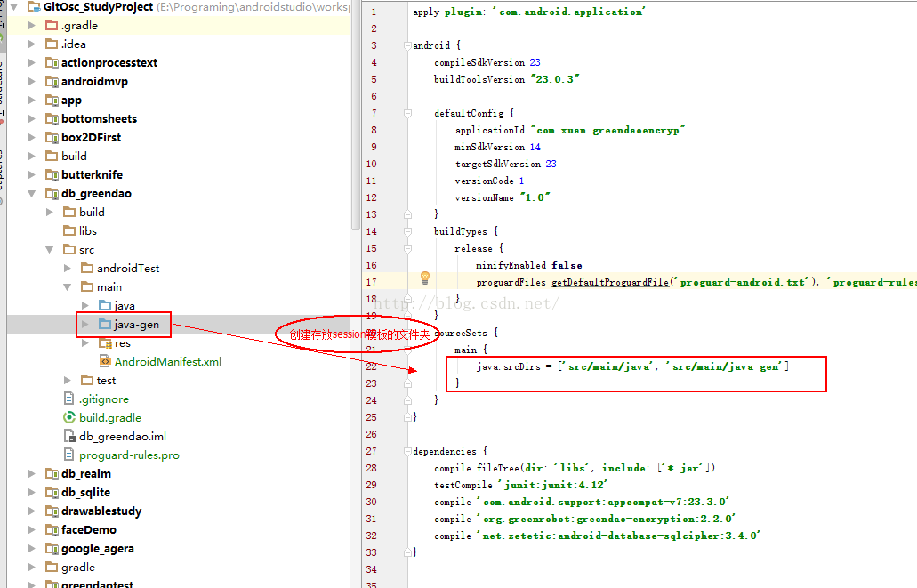
Task: Select the db_greendao.iml file
Action: [x=123, y=437]
